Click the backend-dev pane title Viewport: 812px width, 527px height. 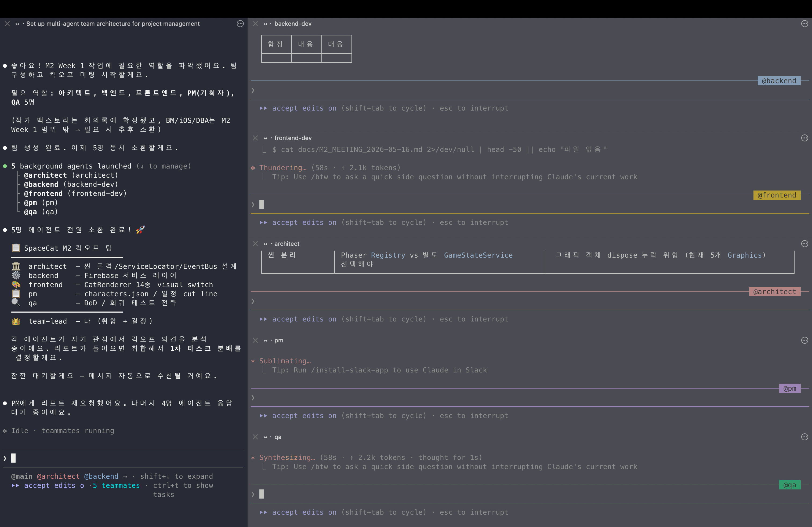[293, 24]
